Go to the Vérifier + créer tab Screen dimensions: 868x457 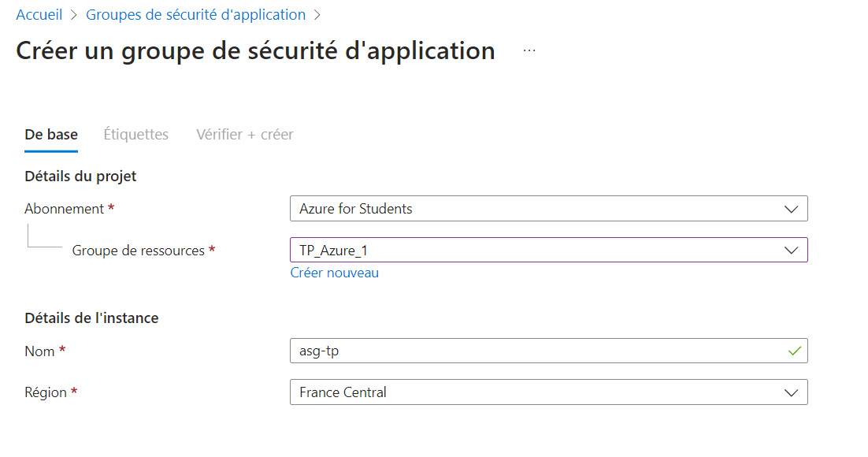pyautogui.click(x=244, y=135)
